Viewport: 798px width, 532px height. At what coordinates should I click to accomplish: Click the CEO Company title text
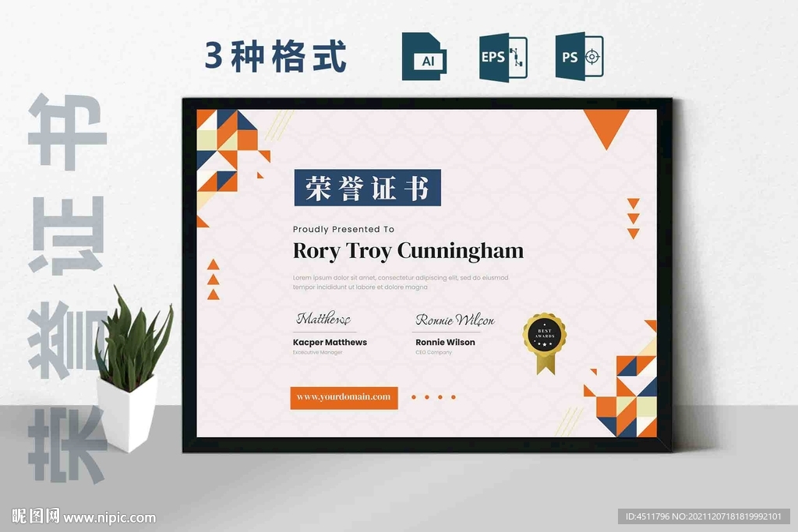pos(433,353)
